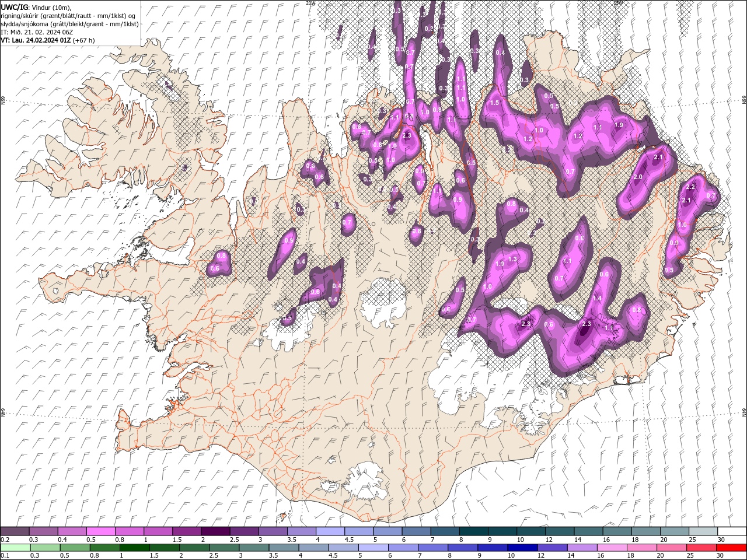Click the upper legend swatch labeled 0.3
Screen dimensions: 747x560
(x=43, y=531)
